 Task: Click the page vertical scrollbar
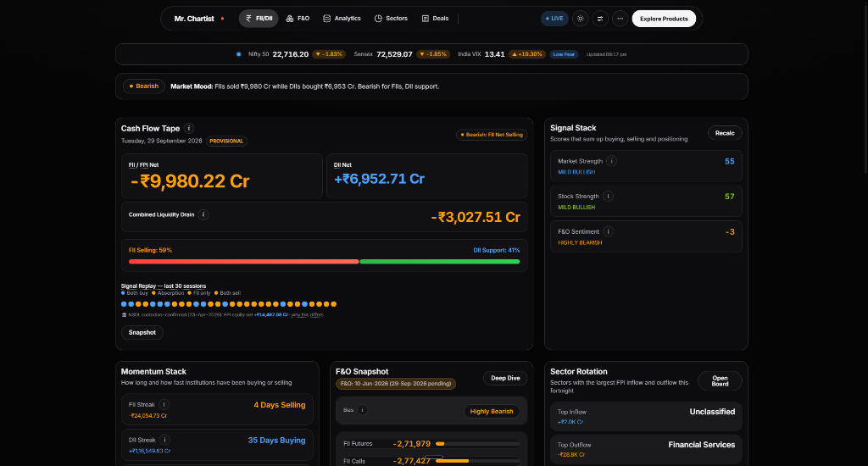click(x=865, y=89)
